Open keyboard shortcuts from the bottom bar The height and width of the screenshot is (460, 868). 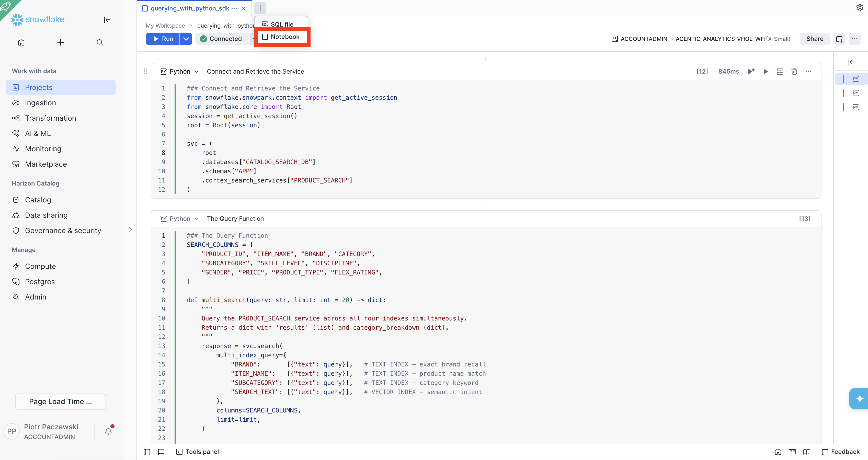point(793,452)
